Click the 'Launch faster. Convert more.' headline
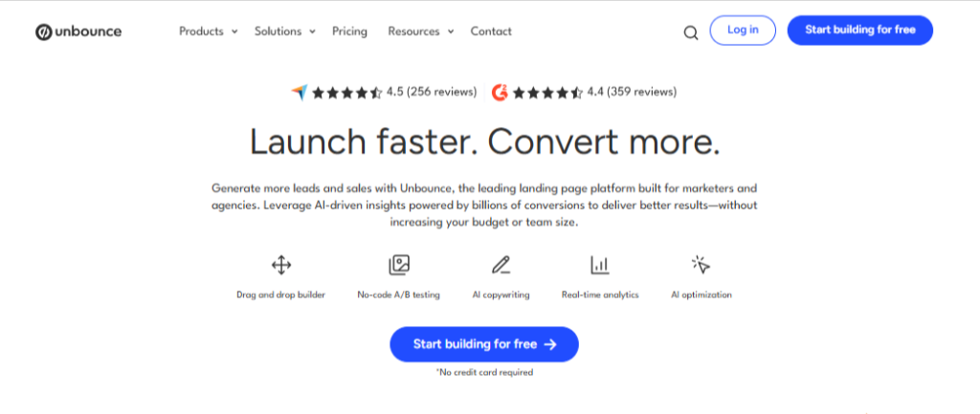This screenshot has width=980, height=414. 484,142
